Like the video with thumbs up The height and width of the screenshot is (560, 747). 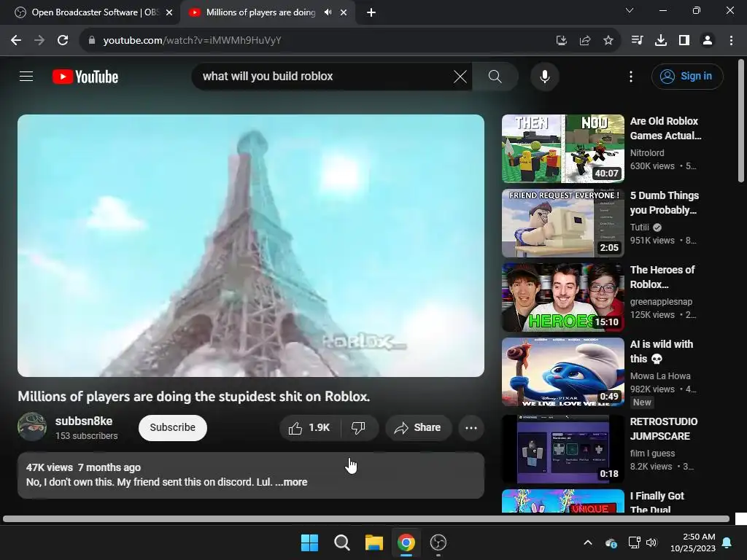coord(310,427)
